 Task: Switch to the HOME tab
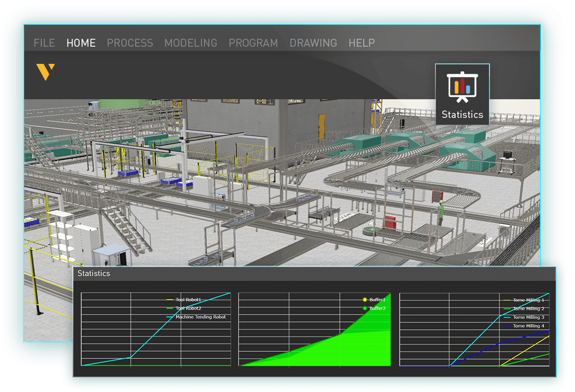(x=81, y=43)
